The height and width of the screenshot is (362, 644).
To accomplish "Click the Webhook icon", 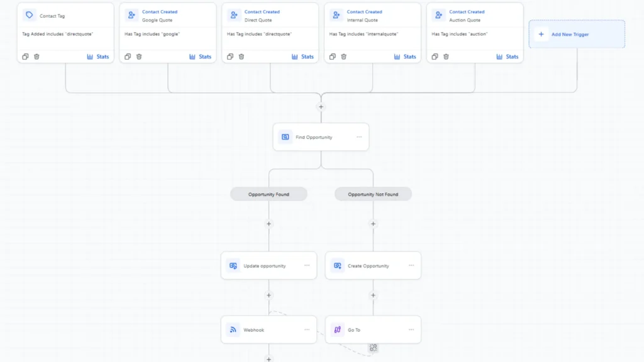I will point(233,329).
